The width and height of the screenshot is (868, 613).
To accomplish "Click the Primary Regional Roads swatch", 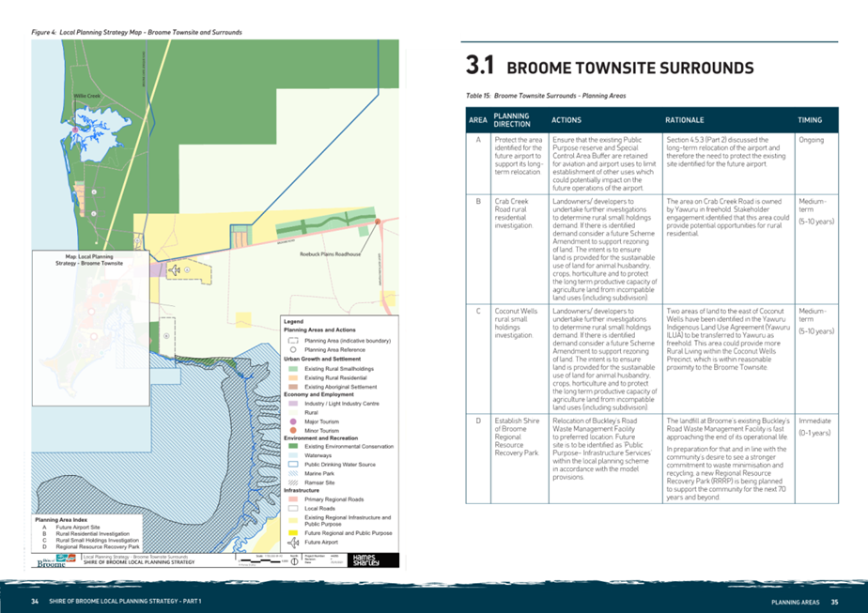I will click(293, 499).
